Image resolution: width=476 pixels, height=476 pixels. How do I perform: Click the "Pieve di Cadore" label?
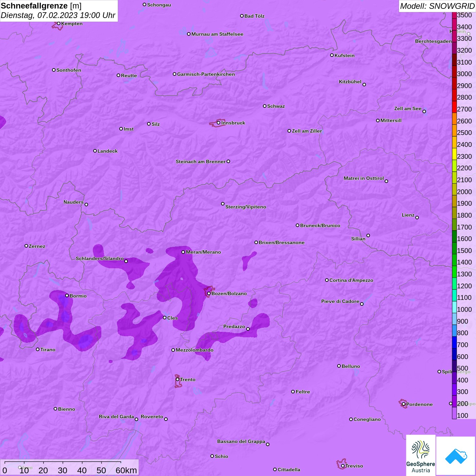click(x=340, y=301)
